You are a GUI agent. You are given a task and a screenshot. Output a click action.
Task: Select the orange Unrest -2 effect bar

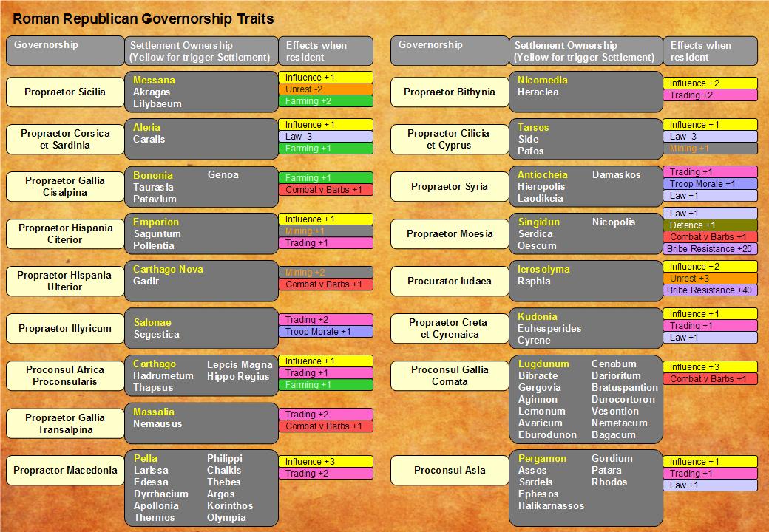coord(325,89)
